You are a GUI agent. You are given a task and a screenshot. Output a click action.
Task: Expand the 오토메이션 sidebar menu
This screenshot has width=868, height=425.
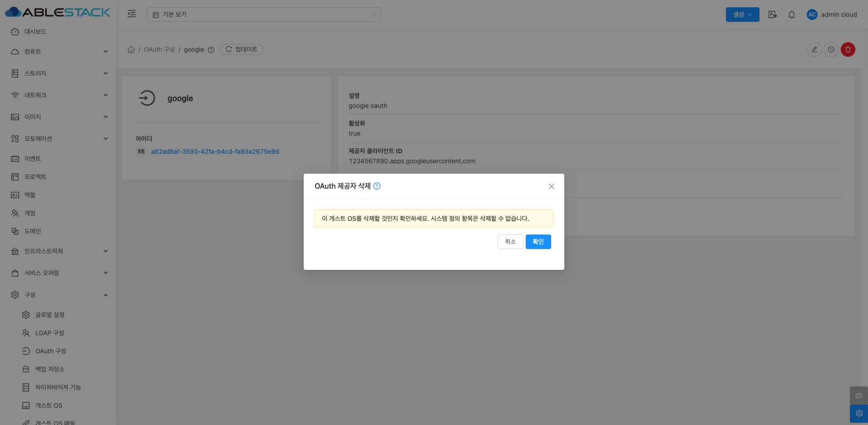58,139
